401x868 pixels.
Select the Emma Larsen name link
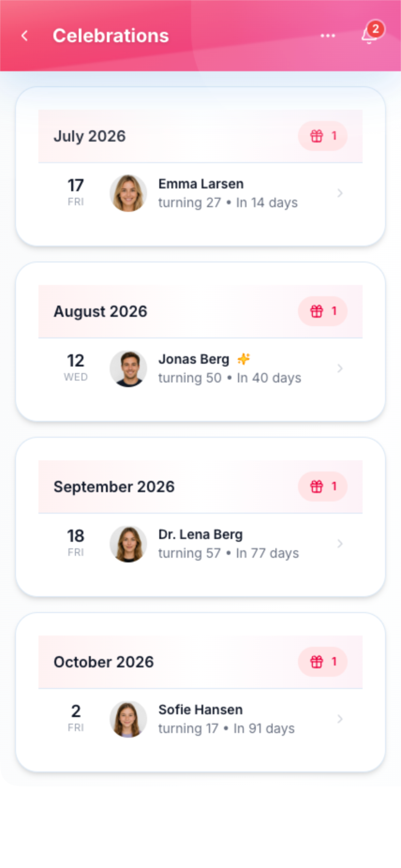click(201, 184)
